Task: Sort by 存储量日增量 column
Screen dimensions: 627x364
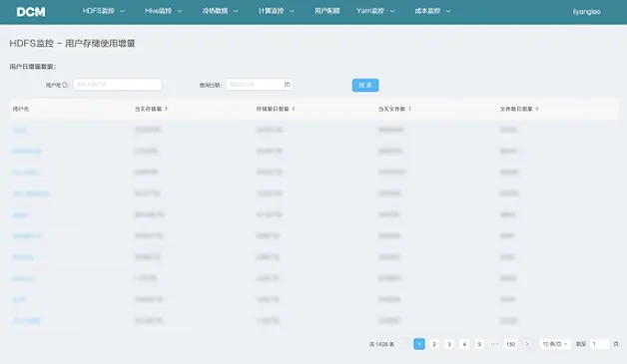Action: 294,109
